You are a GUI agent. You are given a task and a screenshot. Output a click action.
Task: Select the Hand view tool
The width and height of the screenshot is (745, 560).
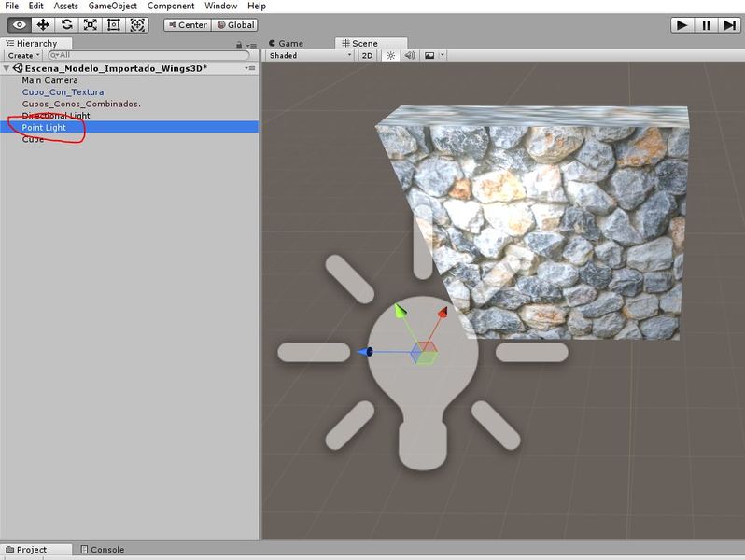(x=20, y=24)
